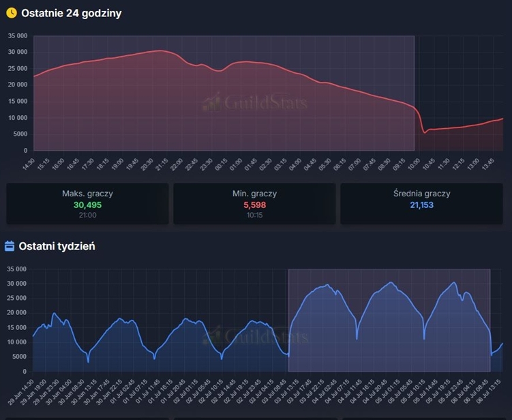Screen dimensions: 512x420
Task: Click the 10:15 time under min players
Action: (x=255, y=215)
